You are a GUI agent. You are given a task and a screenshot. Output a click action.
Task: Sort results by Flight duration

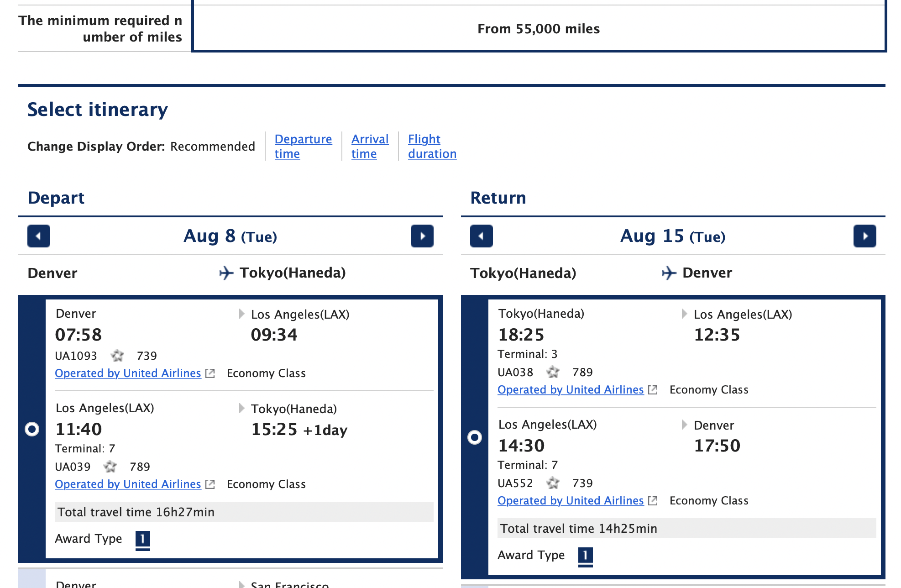click(432, 146)
